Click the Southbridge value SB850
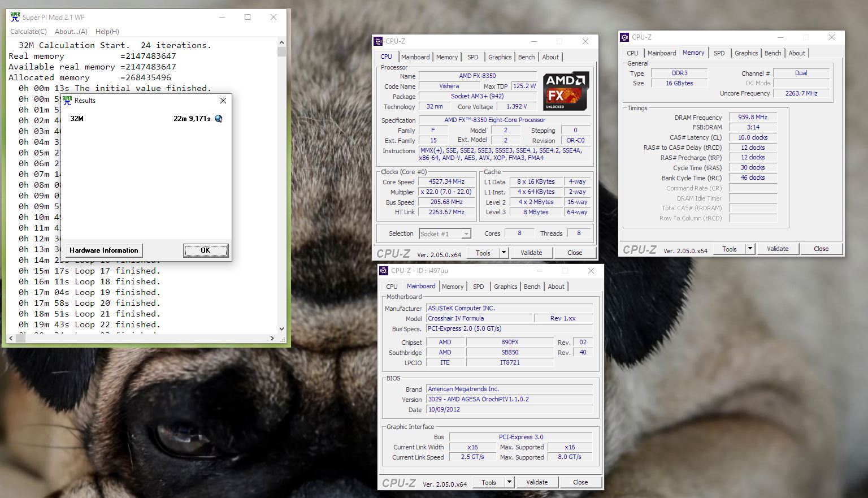Image resolution: width=868 pixels, height=498 pixels. tap(510, 353)
